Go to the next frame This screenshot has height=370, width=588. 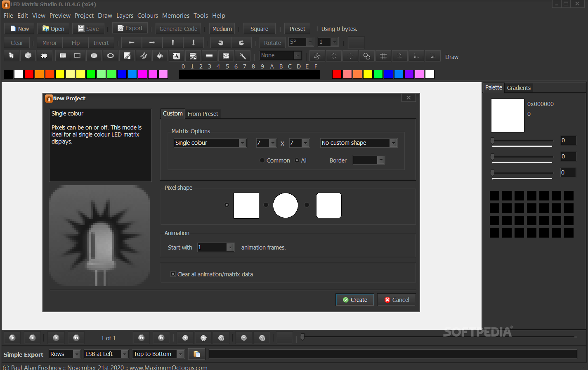coord(142,338)
